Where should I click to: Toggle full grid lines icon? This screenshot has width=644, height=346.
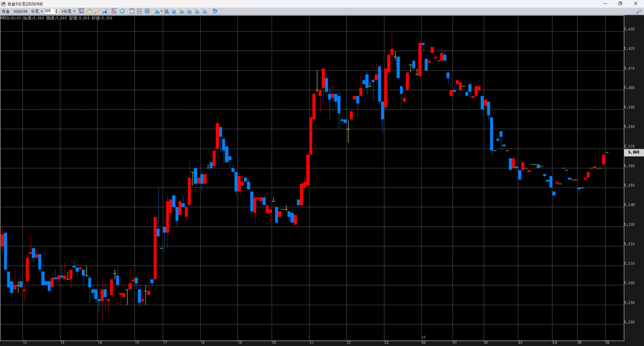point(147,11)
